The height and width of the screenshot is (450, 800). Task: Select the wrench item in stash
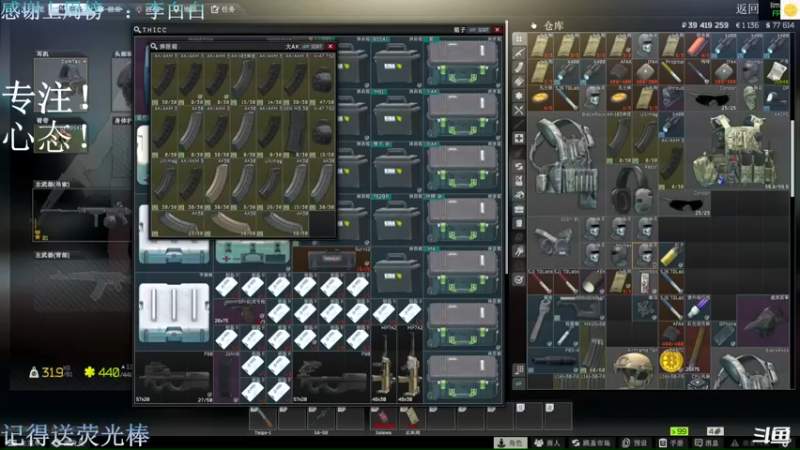pyautogui.click(x=541, y=321)
